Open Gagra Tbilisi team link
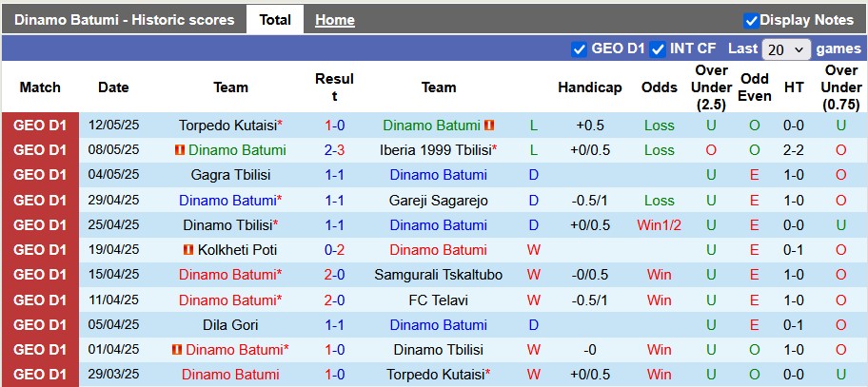This screenshot has height=387, width=868. [x=230, y=175]
